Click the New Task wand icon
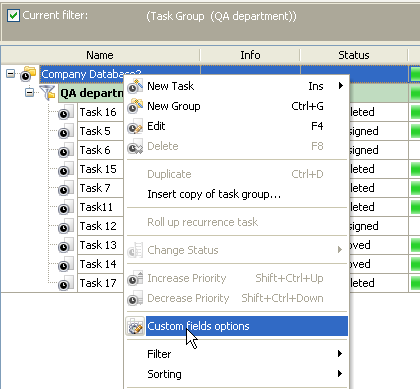This screenshot has height=389, width=420. coord(135,86)
